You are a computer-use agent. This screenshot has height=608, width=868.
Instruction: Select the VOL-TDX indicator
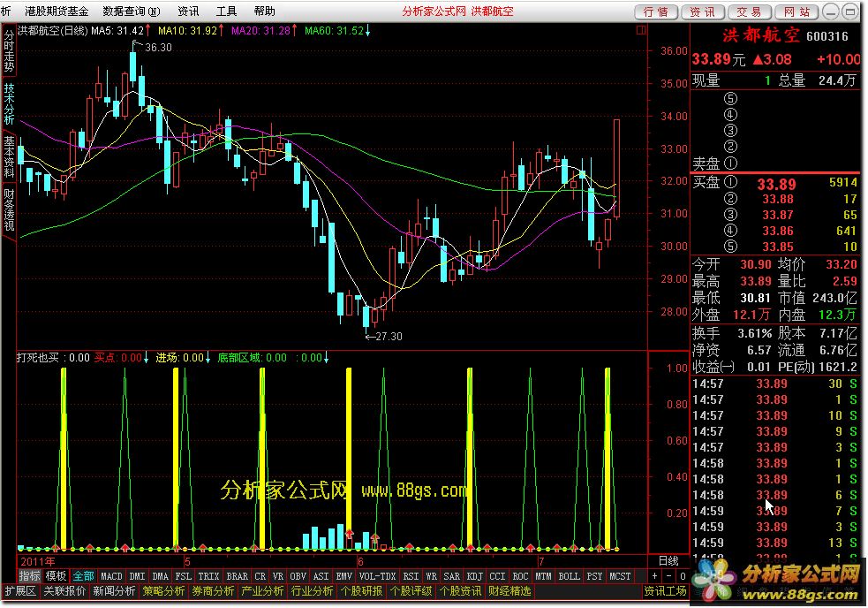pyautogui.click(x=378, y=576)
